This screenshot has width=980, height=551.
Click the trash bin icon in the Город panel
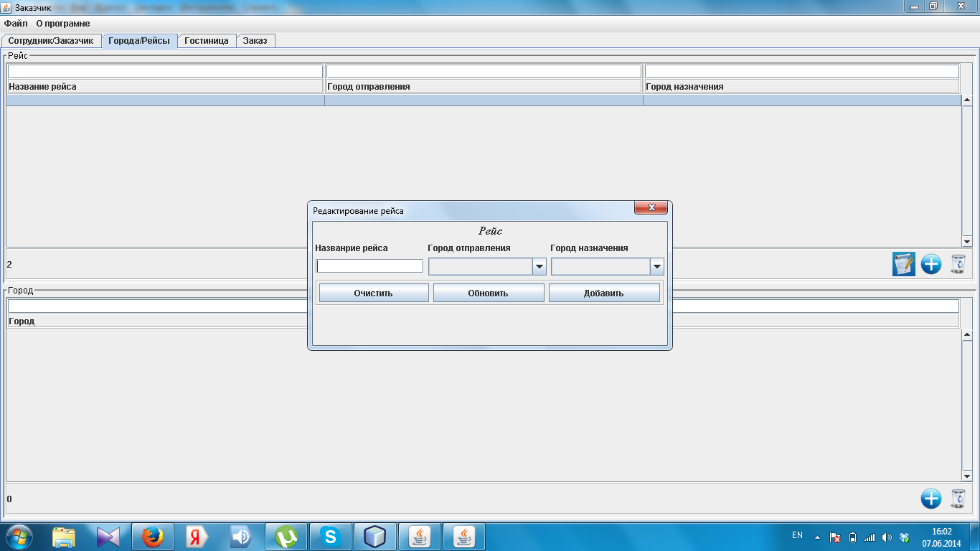click(958, 499)
